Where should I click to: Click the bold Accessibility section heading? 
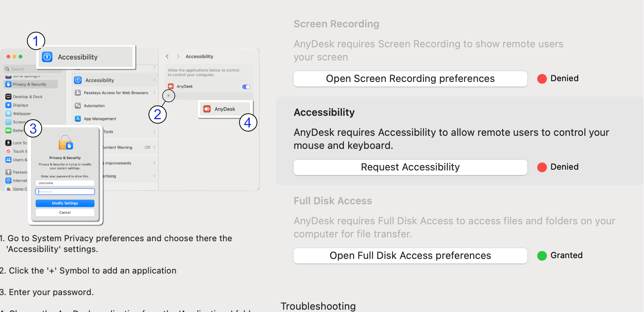(x=324, y=112)
